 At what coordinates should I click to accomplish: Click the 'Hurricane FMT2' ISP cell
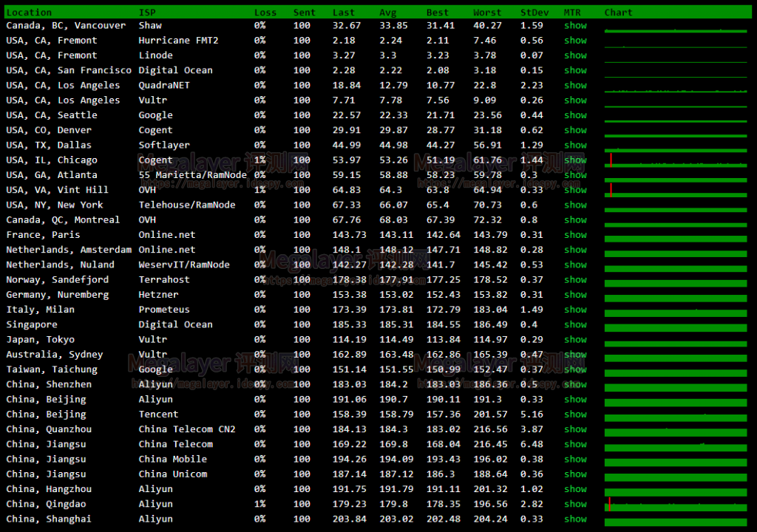pyautogui.click(x=179, y=41)
